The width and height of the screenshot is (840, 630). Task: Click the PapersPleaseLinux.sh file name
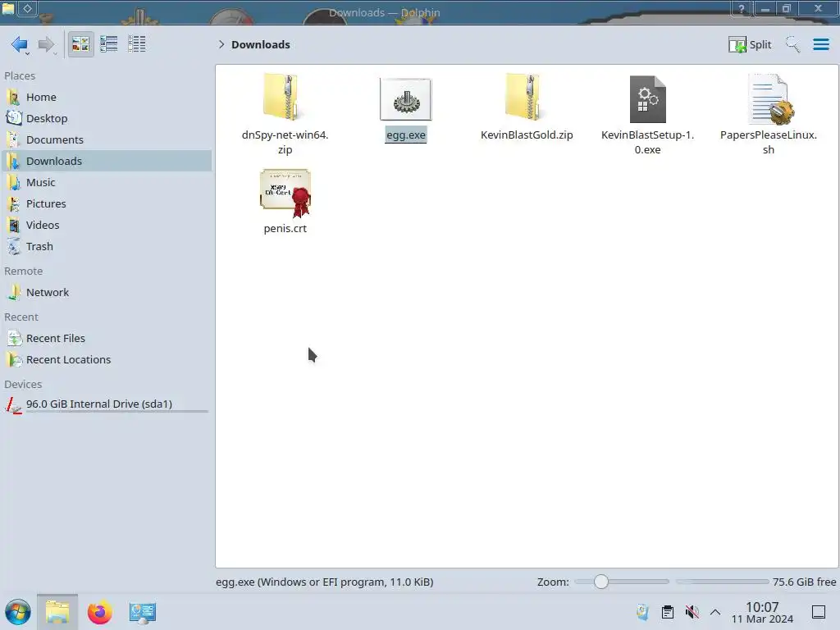point(769,143)
